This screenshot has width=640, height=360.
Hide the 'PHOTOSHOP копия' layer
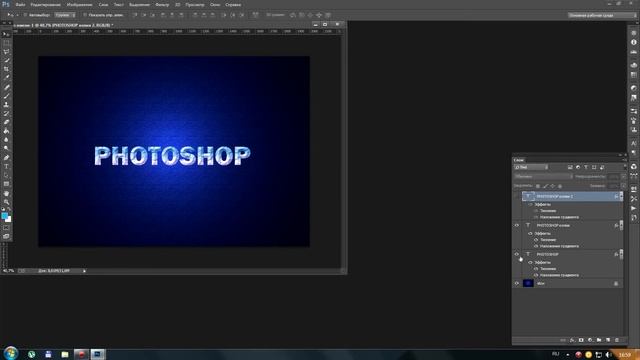[517, 225]
